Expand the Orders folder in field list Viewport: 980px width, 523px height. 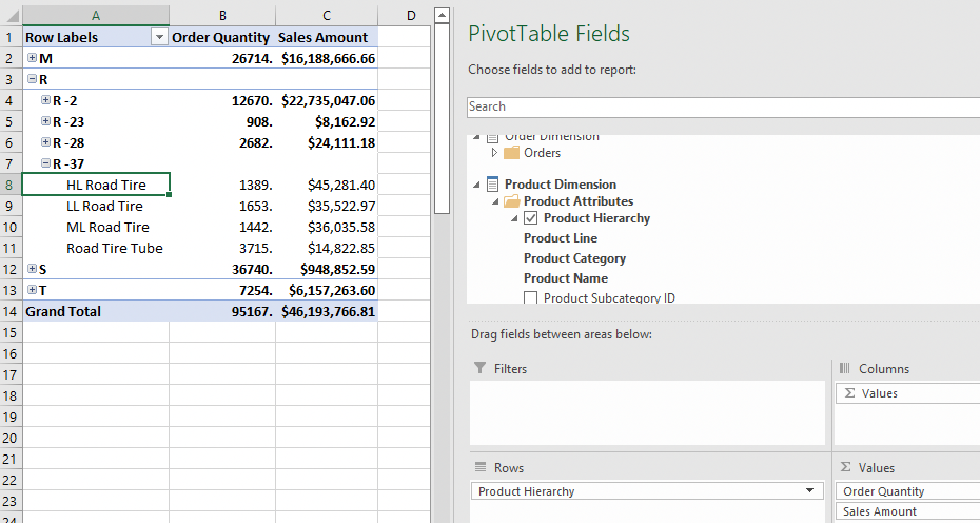click(494, 152)
